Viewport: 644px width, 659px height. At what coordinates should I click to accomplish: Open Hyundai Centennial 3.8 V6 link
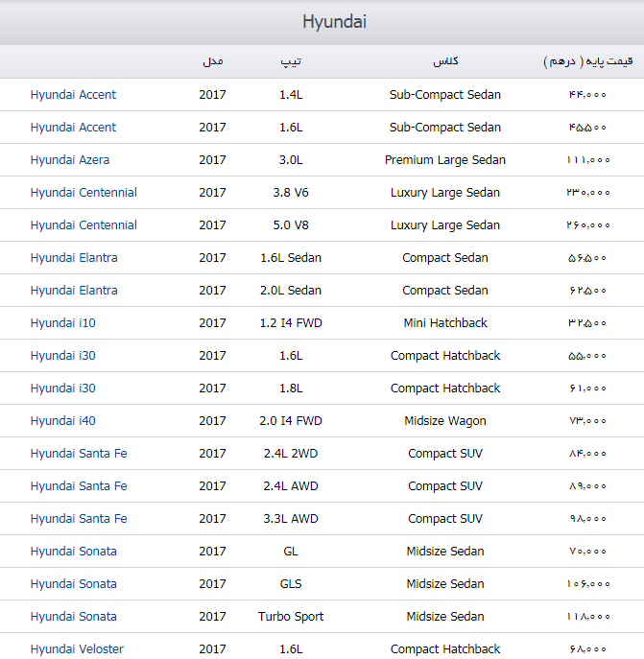coord(83,193)
